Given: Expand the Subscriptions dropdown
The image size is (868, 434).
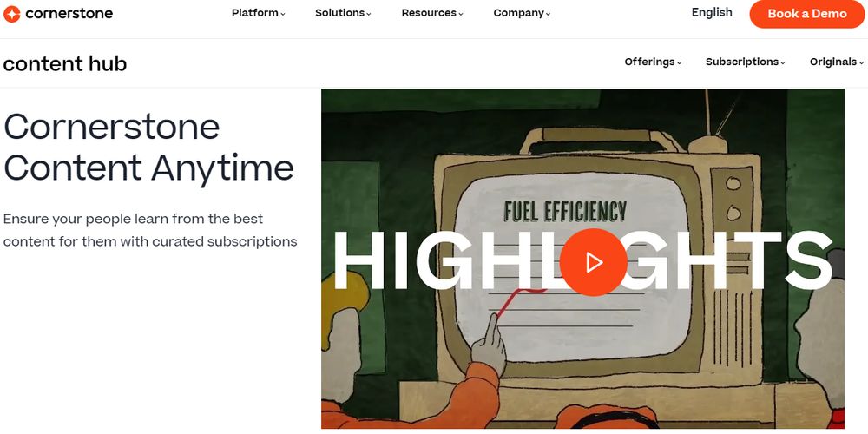Looking at the screenshot, I should tap(746, 62).
